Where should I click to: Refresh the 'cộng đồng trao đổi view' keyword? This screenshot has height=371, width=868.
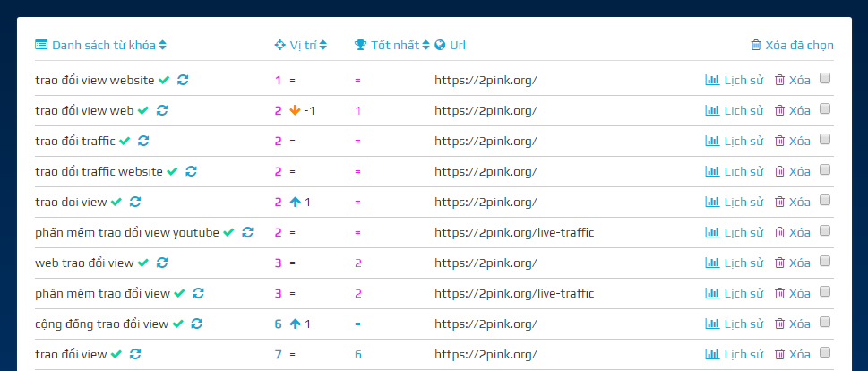point(197,324)
